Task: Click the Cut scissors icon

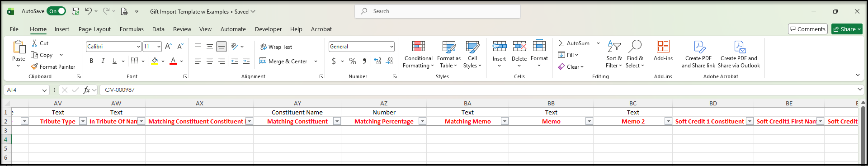Action: coord(34,43)
